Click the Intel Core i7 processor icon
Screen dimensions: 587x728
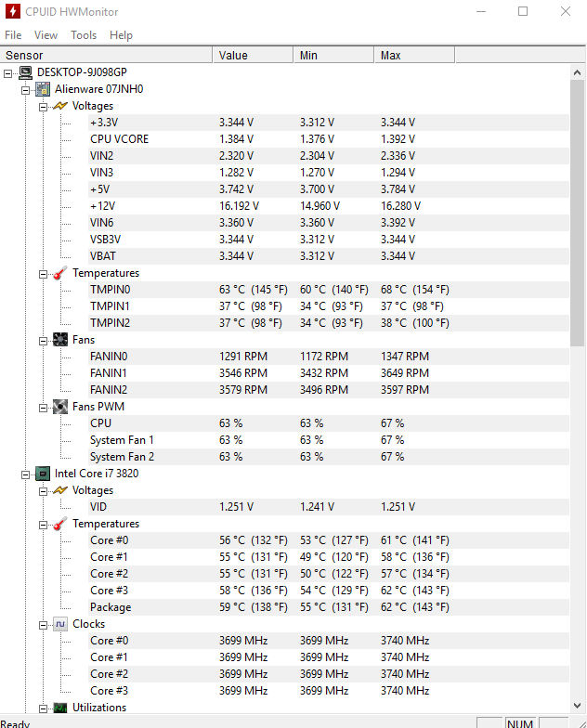click(x=43, y=474)
